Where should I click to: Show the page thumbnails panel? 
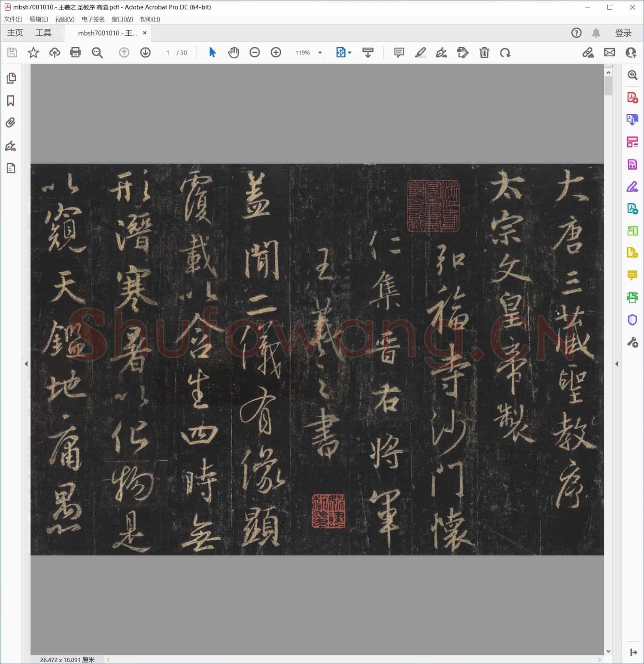(x=11, y=78)
